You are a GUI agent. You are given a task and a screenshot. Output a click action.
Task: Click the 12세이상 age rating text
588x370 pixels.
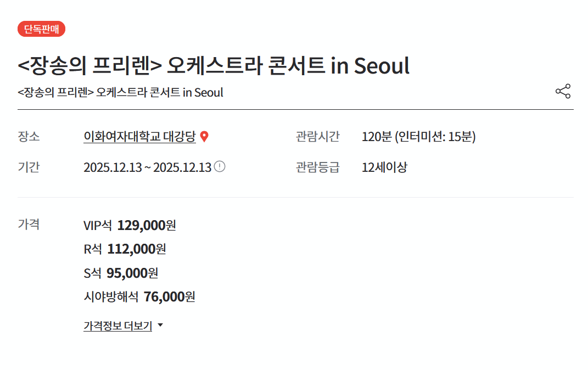pos(384,167)
